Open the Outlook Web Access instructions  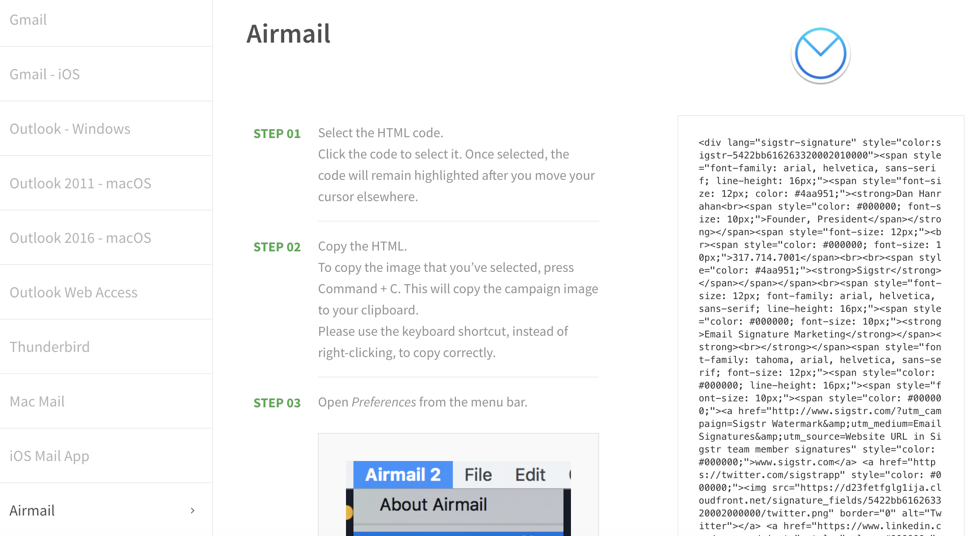106,292
